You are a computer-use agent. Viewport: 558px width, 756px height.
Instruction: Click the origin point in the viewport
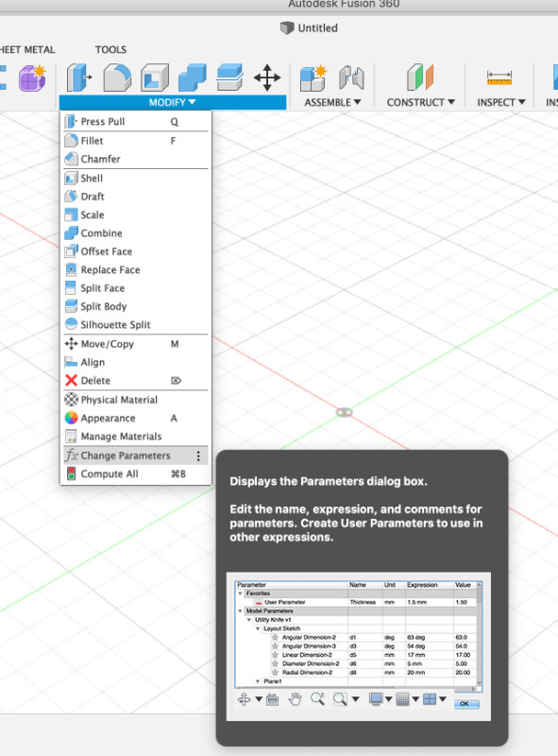[x=344, y=412]
